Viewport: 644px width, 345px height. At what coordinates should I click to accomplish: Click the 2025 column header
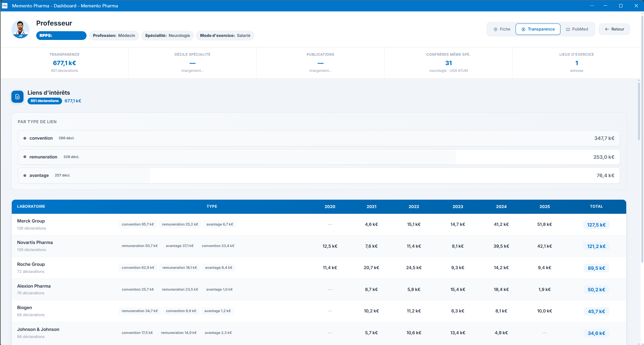pos(545,207)
